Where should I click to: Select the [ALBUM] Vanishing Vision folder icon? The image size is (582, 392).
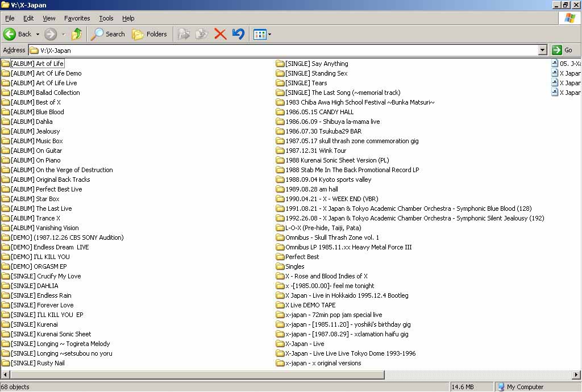(6, 228)
